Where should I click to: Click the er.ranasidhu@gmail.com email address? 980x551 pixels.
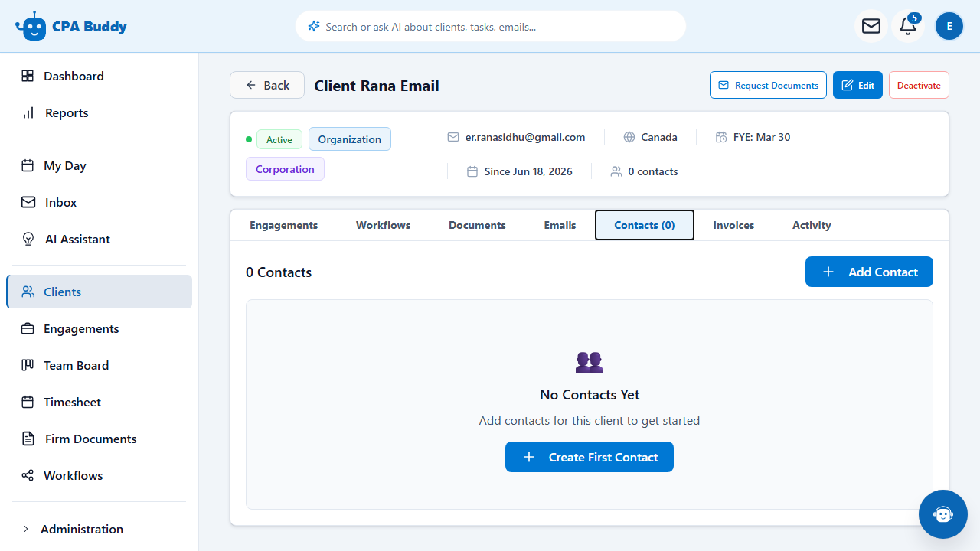525,137
